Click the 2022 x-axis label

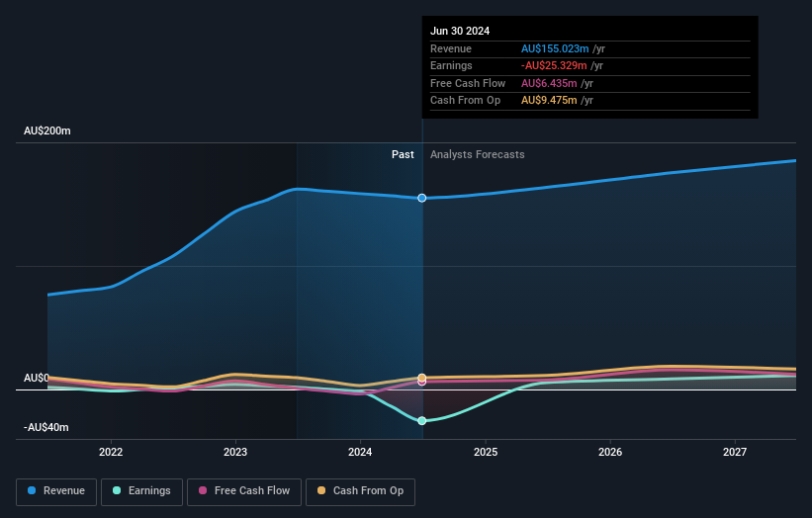tap(111, 452)
